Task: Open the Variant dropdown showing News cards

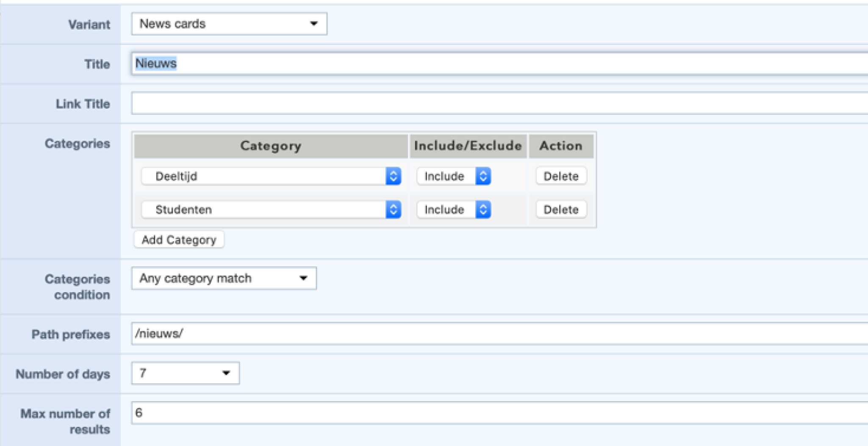Action: pyautogui.click(x=229, y=24)
